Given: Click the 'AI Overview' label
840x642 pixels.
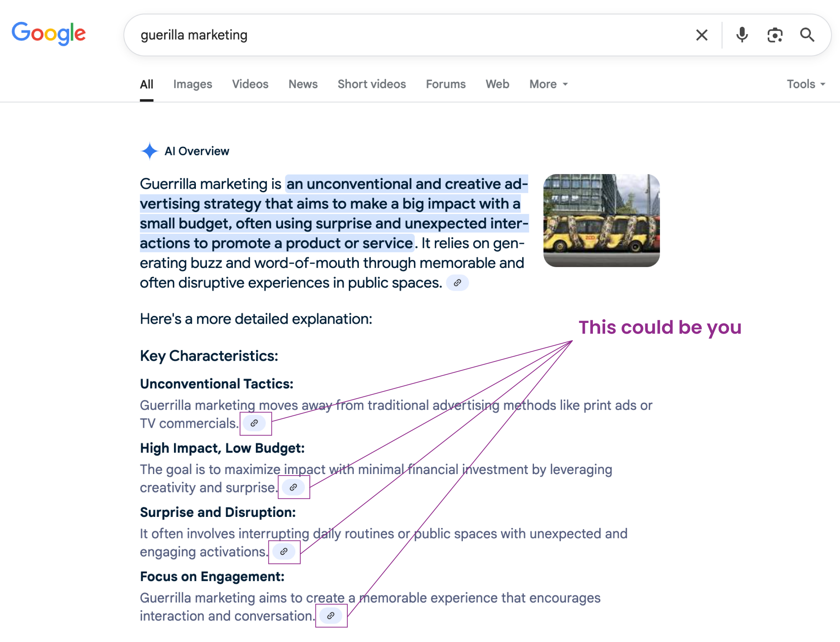Looking at the screenshot, I should [197, 151].
